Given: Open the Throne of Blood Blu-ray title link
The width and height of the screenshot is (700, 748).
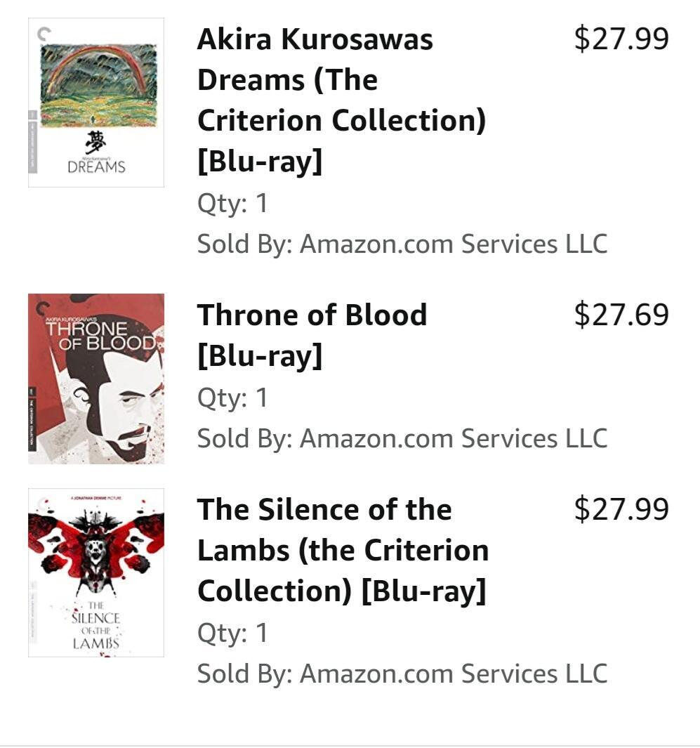Looking at the screenshot, I should 312,335.
